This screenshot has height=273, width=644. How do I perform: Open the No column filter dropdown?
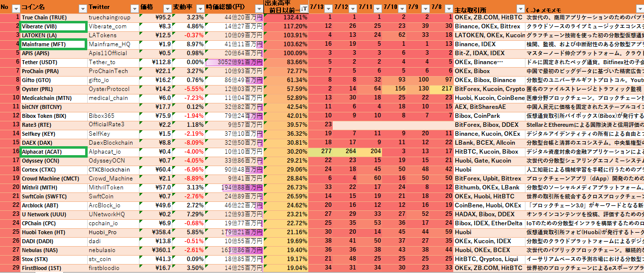(15, 8)
